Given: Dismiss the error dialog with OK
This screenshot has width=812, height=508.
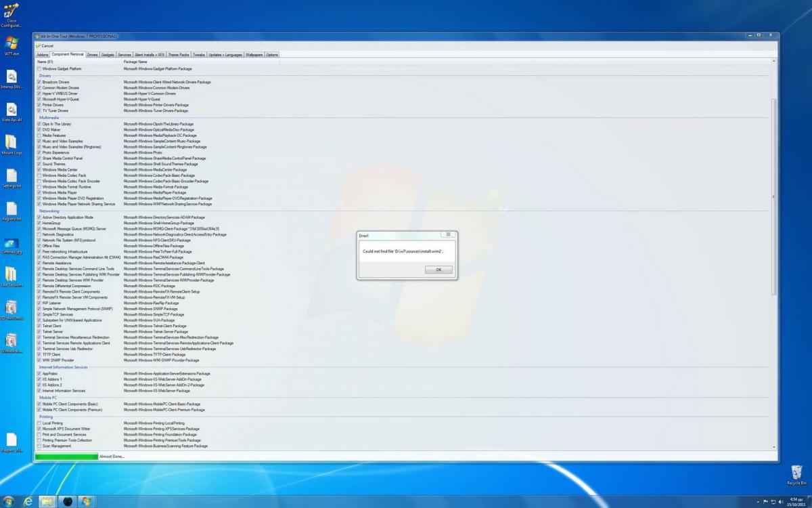Looking at the screenshot, I should (438, 270).
